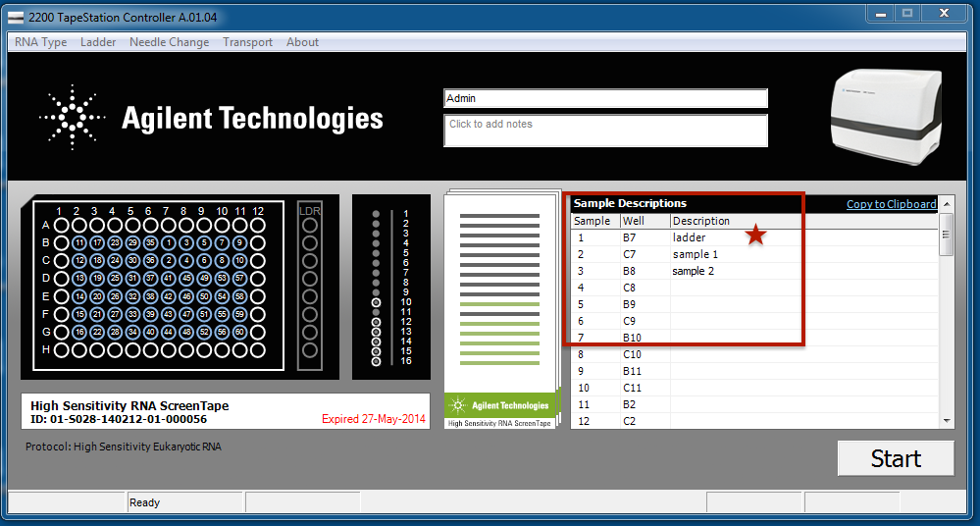980x526 pixels.
Task: Select tape lane 1 indicator
Action: (x=376, y=214)
